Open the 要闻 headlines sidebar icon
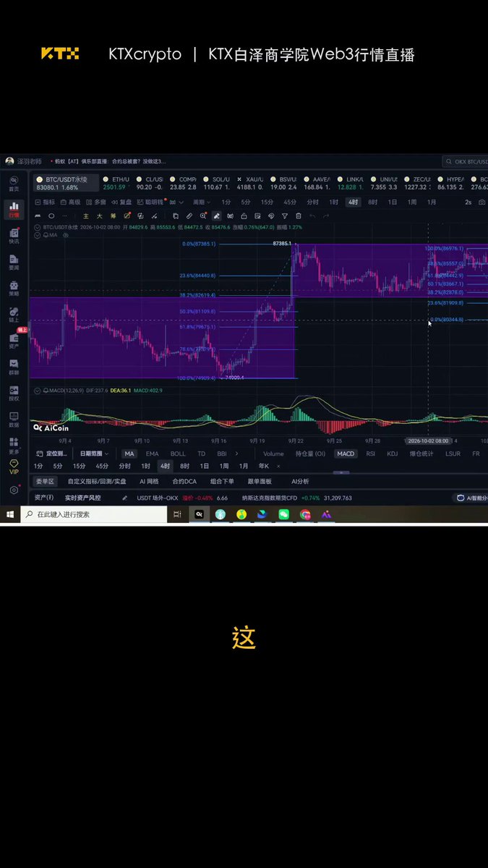The height and width of the screenshot is (868, 488). pyautogui.click(x=14, y=262)
